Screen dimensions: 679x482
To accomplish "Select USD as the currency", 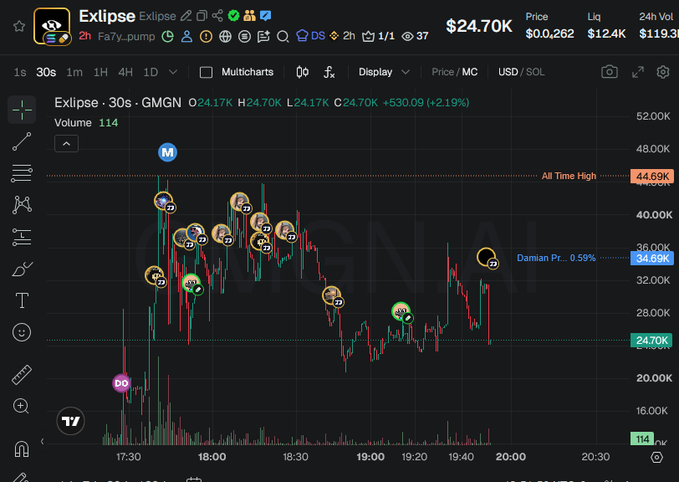I will point(508,72).
